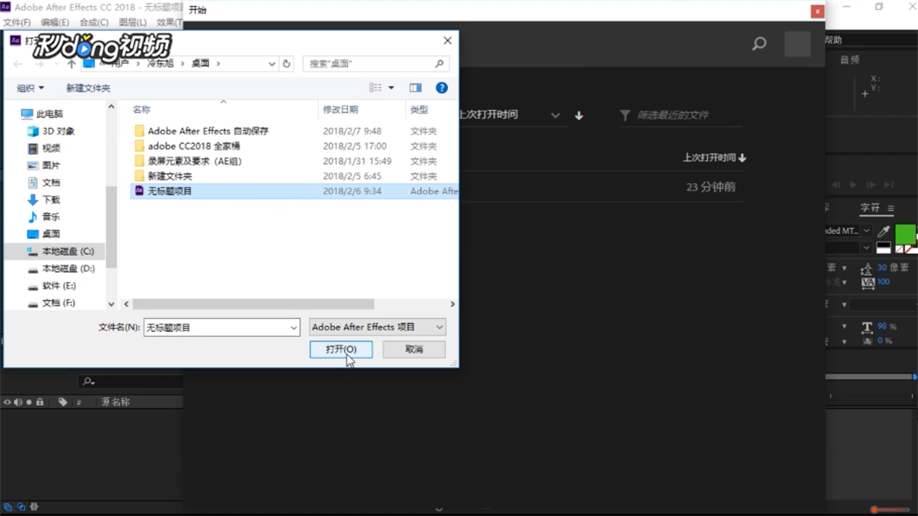Click the Play button in Preview panel
Screen dimensions: 918x516
pos(853,184)
